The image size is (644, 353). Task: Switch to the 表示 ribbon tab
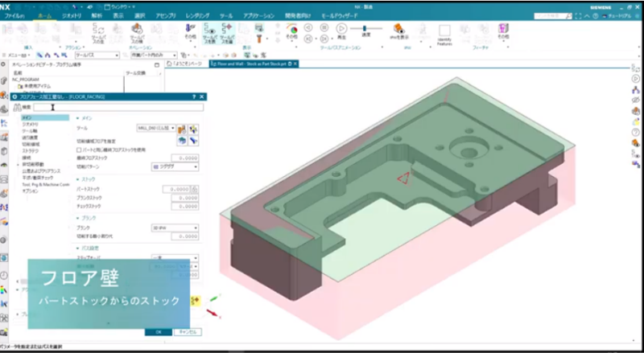click(x=118, y=16)
